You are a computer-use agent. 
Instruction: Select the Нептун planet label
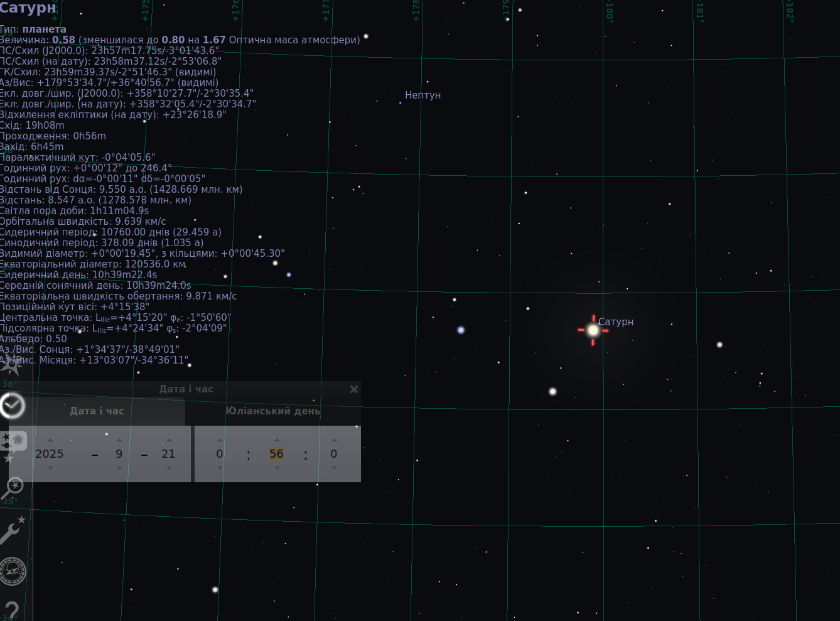click(423, 95)
